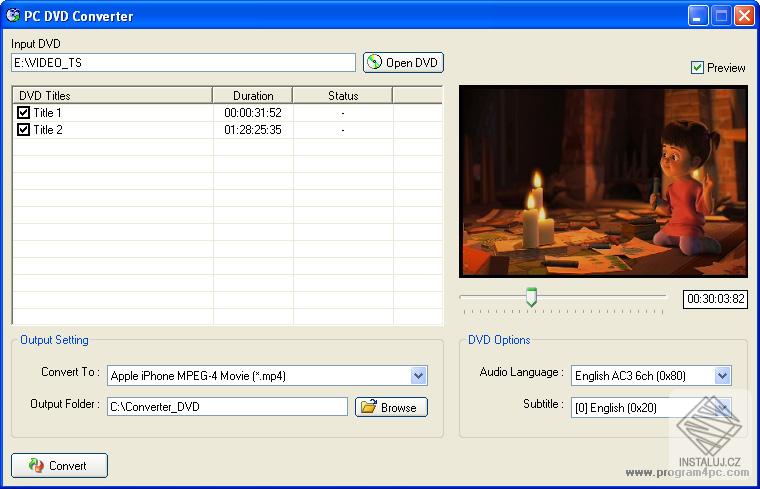Uncheck the Title 2 checkbox
760x489 pixels.
23,129
